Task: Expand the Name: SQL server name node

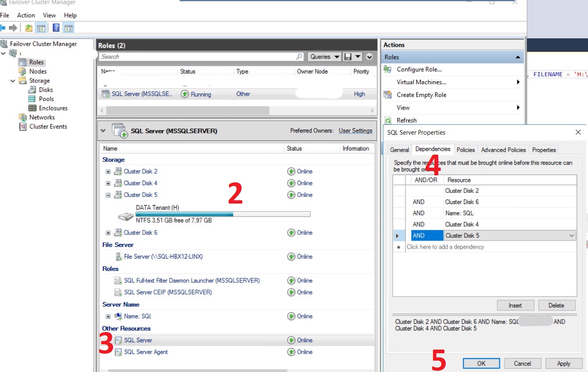Action: (x=108, y=317)
